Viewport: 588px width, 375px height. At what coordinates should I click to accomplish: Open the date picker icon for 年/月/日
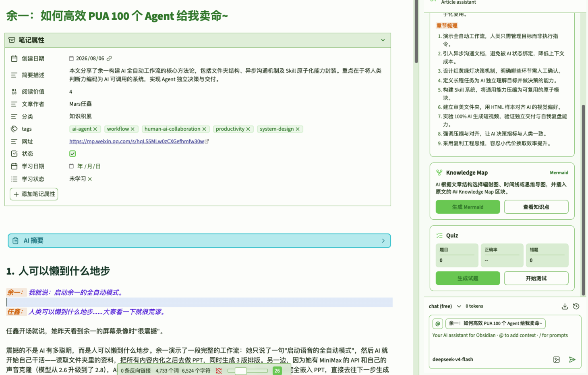click(71, 166)
